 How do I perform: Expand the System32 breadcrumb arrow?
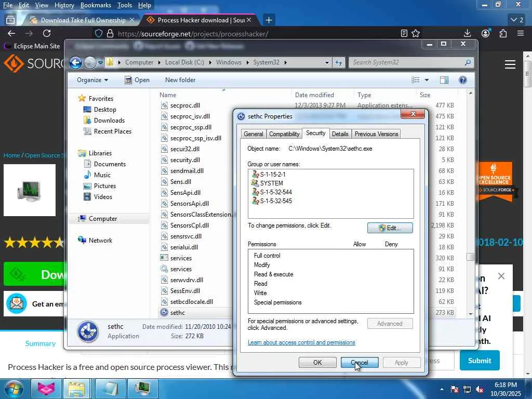[285, 62]
